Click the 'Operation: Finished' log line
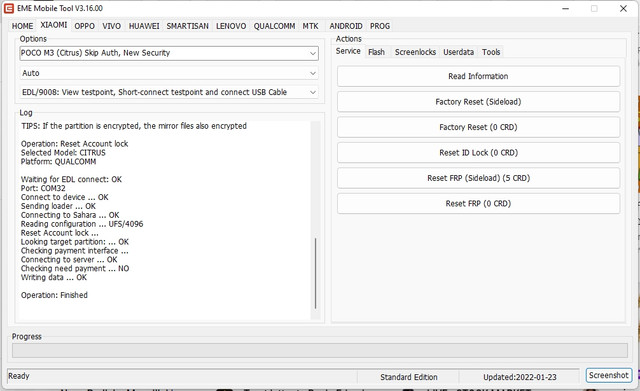Image resolution: width=640 pixels, height=391 pixels. pos(54,295)
